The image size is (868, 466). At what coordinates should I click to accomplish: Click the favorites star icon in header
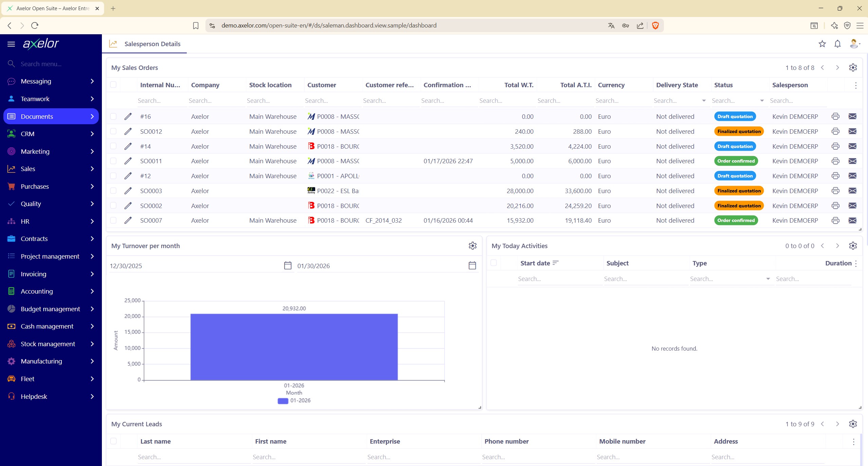822,44
